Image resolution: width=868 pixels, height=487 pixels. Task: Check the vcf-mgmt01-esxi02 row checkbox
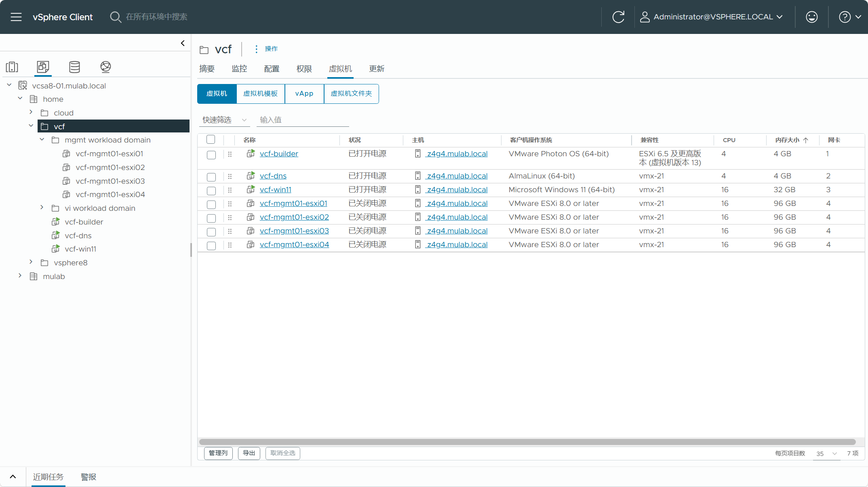point(211,218)
